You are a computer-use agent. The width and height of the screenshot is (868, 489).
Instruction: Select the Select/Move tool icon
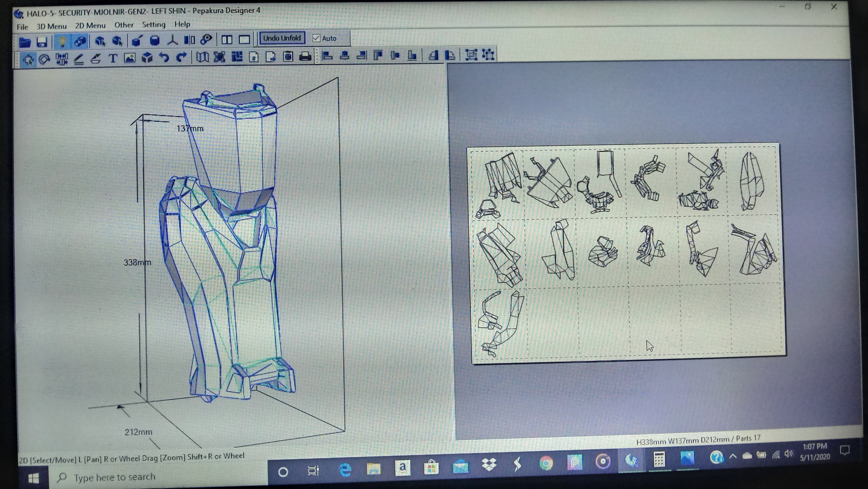point(28,60)
